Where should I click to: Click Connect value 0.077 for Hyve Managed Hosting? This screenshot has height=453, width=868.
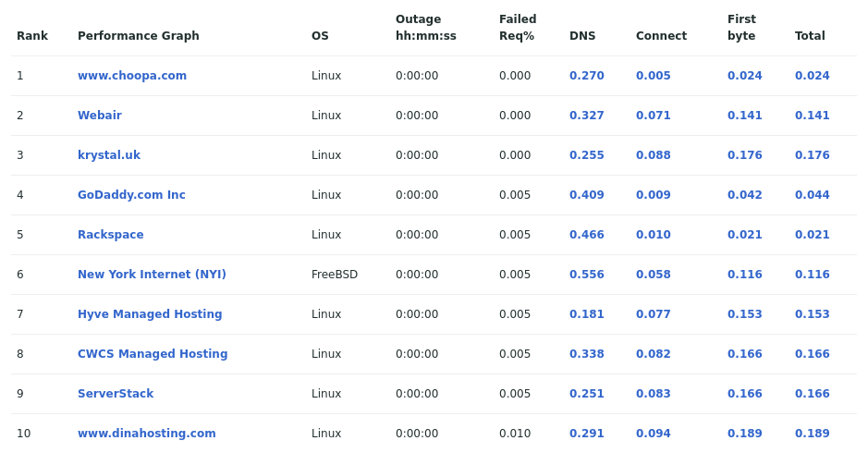654,314
